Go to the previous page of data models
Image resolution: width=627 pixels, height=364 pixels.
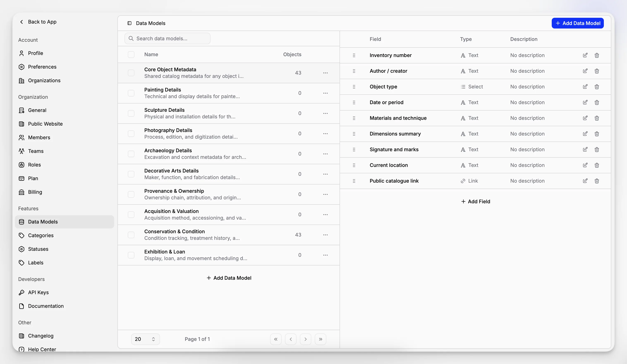(x=291, y=339)
